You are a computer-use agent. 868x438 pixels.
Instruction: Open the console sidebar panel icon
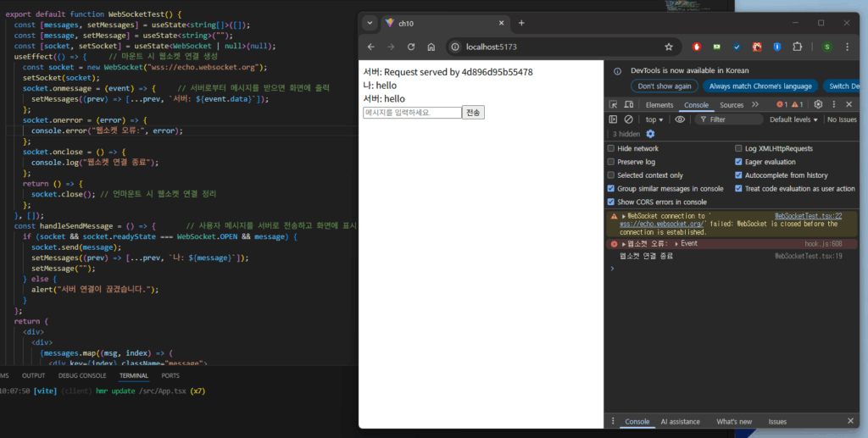[614, 119]
